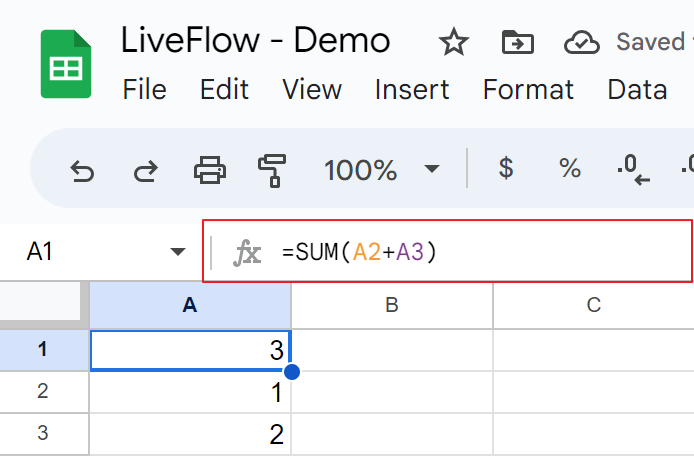Activate the paint format tool
Screen dimensions: 694x456
click(272, 170)
